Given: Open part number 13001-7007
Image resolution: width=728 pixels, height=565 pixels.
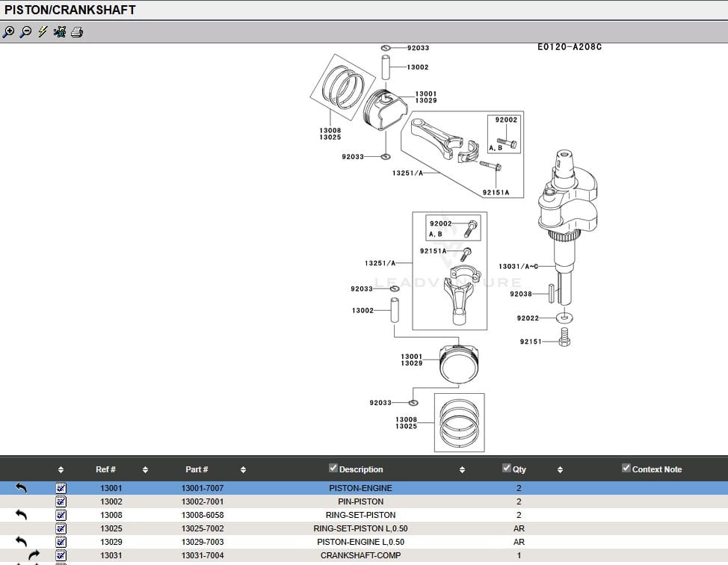Looking at the screenshot, I should point(203,488).
